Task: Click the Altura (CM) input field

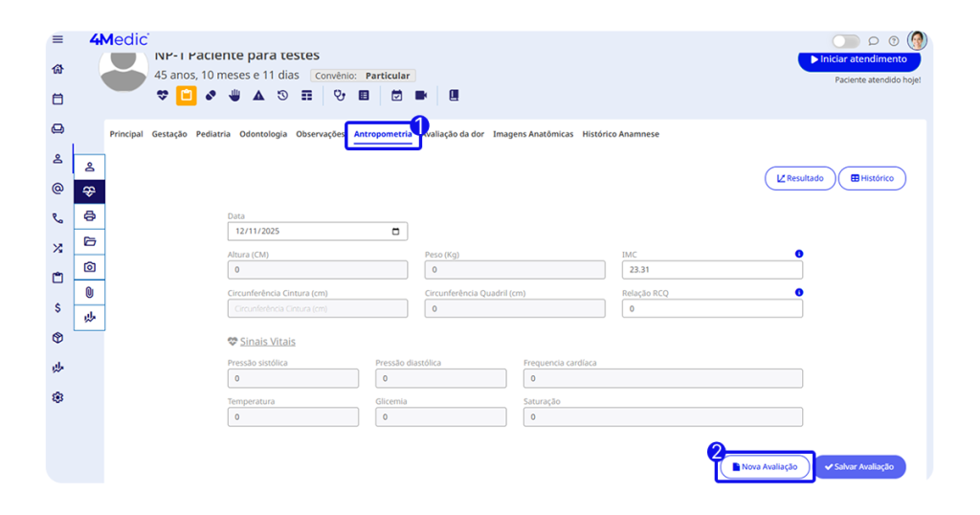Action: 318,270
